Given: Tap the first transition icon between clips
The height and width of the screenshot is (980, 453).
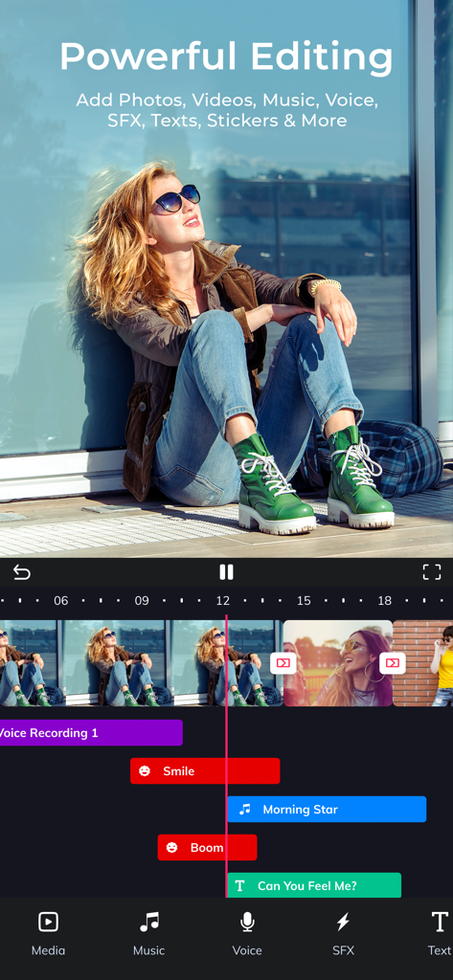Looking at the screenshot, I should pos(283,662).
